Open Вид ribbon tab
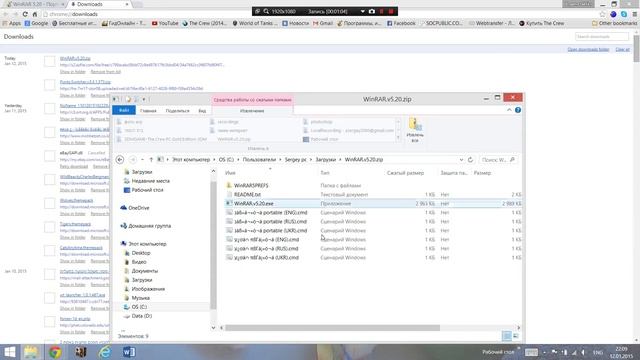Viewport: 640px width, 360px height. pos(202,111)
